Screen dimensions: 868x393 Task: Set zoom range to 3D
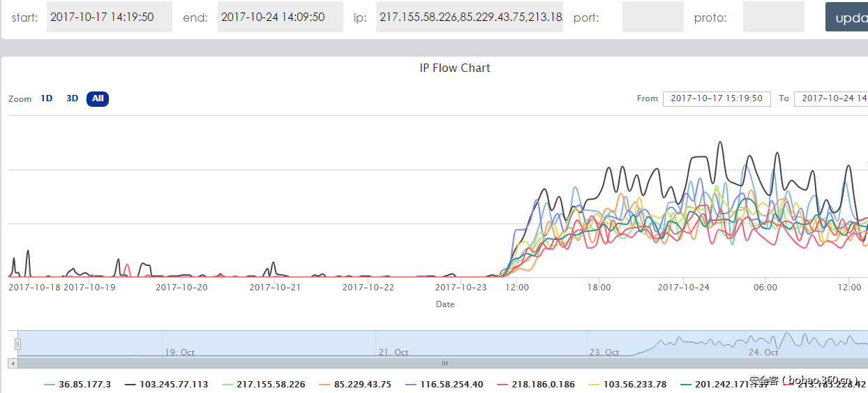72,98
